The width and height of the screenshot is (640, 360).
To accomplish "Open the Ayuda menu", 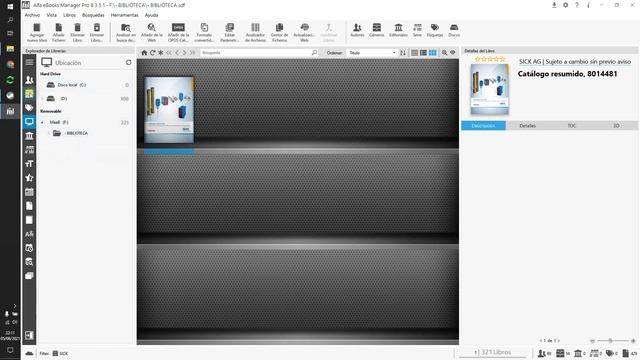I will pos(151,15).
